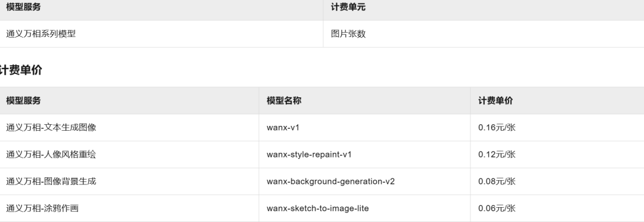Click the 模型名称 column header
This screenshot has width=644, height=222.
click(x=284, y=101)
